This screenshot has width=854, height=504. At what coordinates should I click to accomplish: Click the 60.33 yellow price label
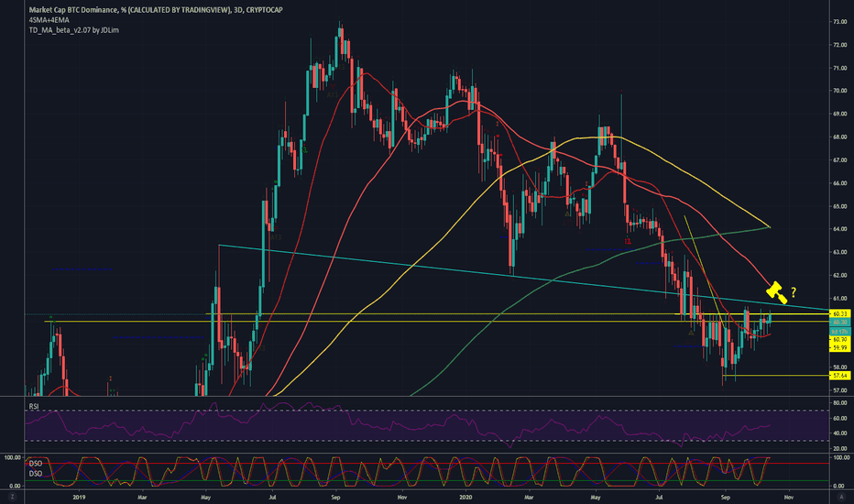point(840,313)
